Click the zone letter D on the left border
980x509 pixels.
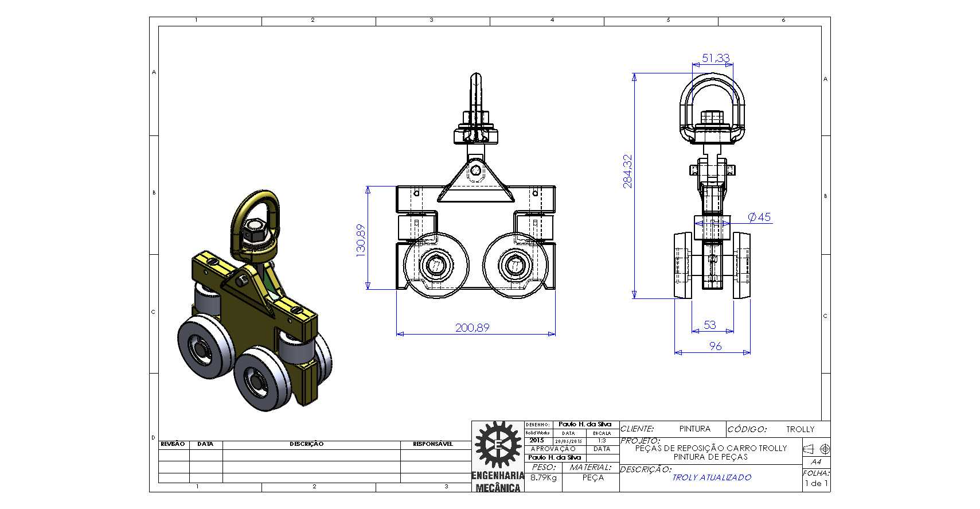coord(153,438)
